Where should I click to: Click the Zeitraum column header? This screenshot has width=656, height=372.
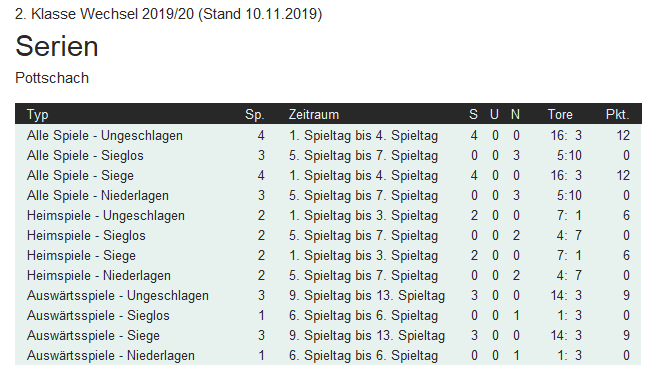(x=314, y=114)
